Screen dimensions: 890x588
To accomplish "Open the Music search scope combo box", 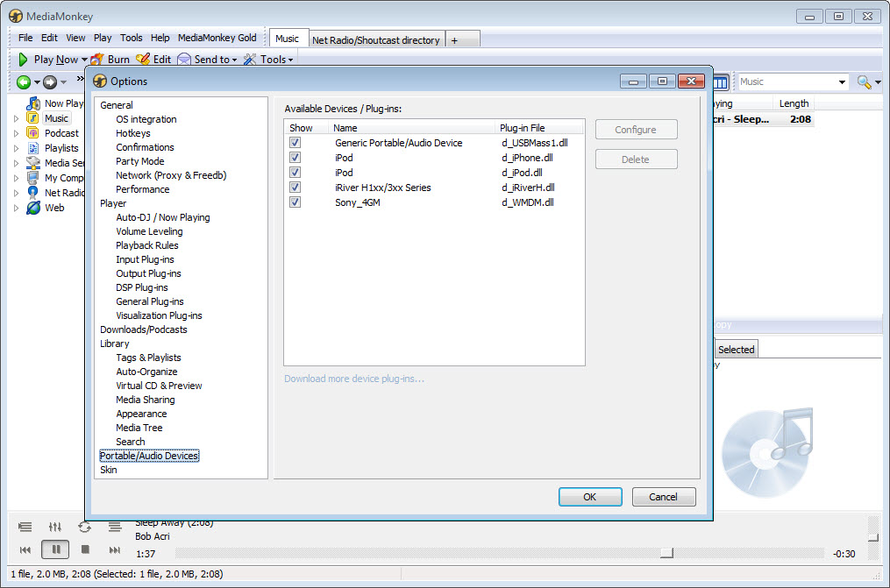I will (x=792, y=81).
